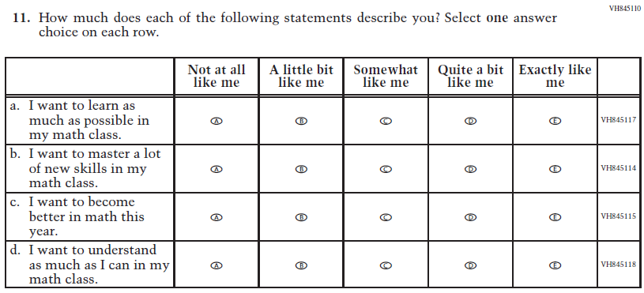Select 'Quite a bit like me' for row a
The image size is (644, 293).
pyautogui.click(x=470, y=121)
